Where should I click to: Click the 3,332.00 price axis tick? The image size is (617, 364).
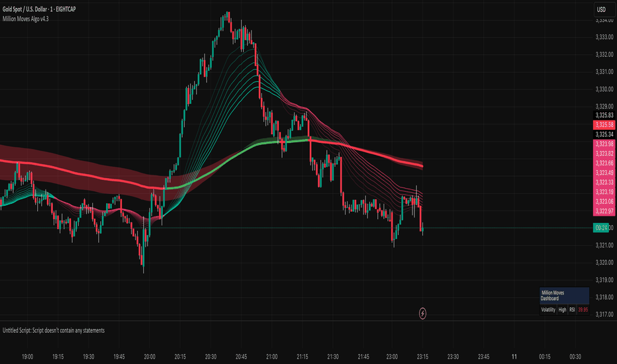[604, 54]
